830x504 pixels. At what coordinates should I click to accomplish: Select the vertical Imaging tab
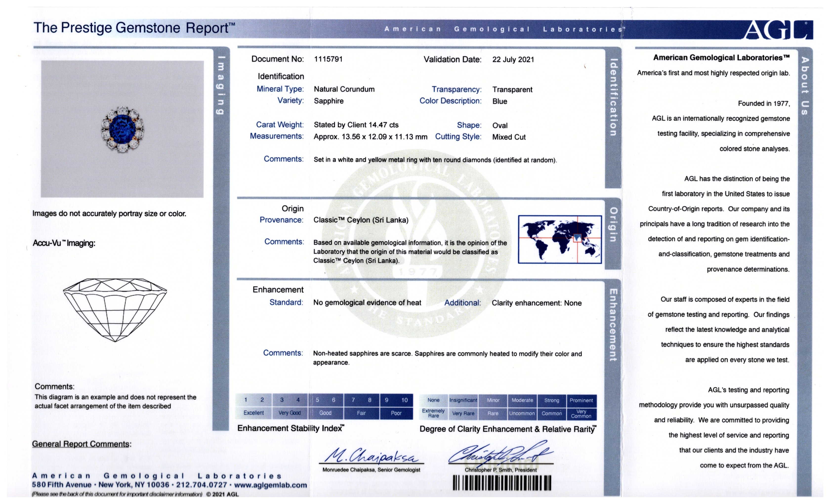tap(221, 85)
